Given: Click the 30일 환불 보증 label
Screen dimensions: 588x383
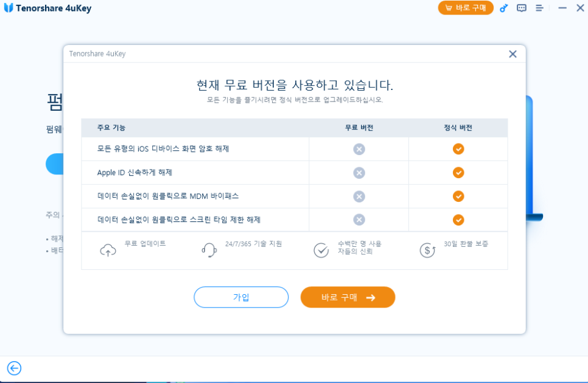Looking at the screenshot, I should [x=466, y=244].
